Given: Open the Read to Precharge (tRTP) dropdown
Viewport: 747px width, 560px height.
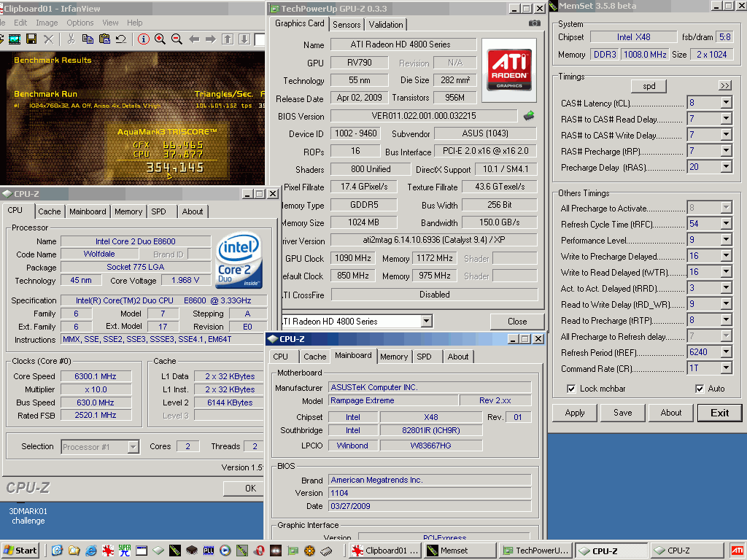Looking at the screenshot, I should pyautogui.click(x=726, y=320).
